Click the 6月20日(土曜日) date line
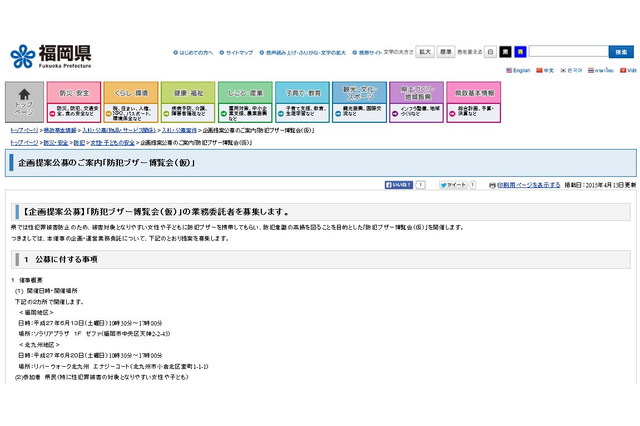The width and height of the screenshot is (640, 426). click(90, 355)
